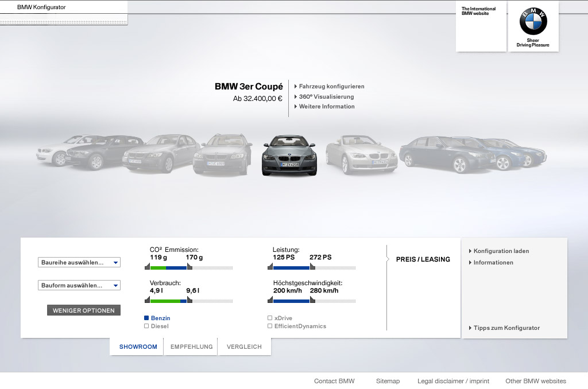The height and width of the screenshot is (389, 588).
Task: Click the Verbrauch minimum slider handle
Action: coord(148,300)
